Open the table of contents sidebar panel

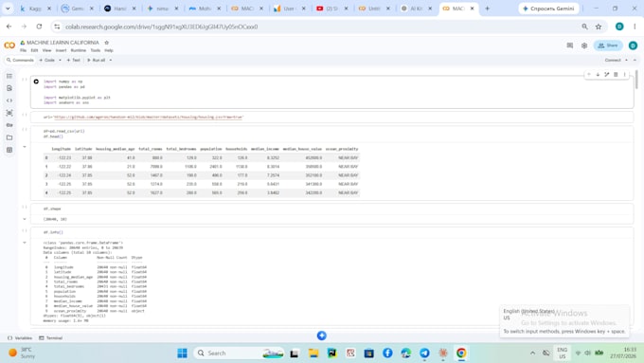(9, 76)
